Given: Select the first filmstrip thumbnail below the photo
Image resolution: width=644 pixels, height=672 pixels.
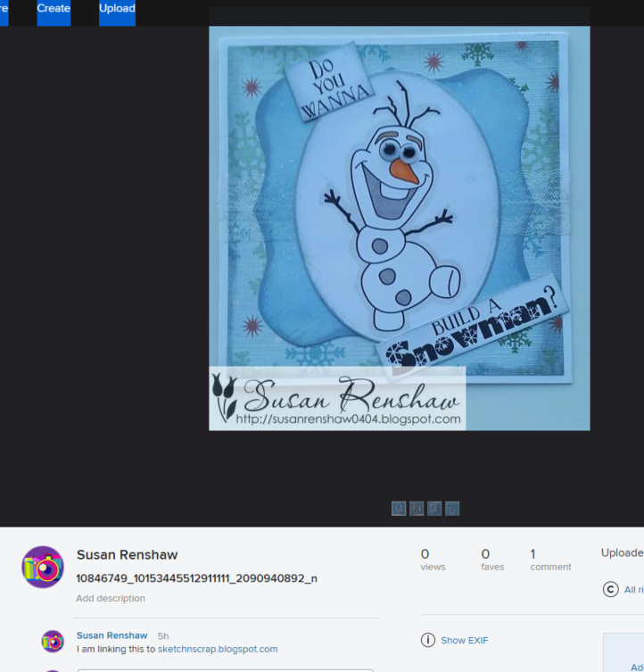Looking at the screenshot, I should click(x=399, y=509).
